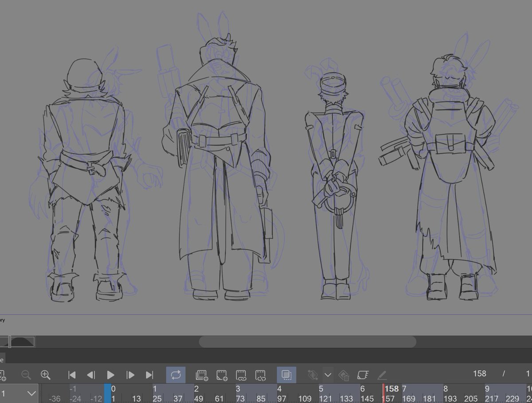Click frame 25 on the timeline ruler
This screenshot has height=403, width=532.
157,399
